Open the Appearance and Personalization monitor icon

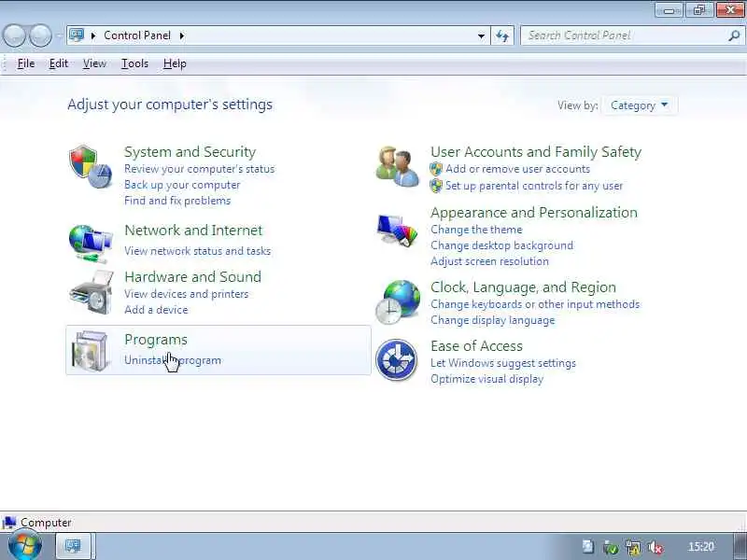[x=397, y=231]
